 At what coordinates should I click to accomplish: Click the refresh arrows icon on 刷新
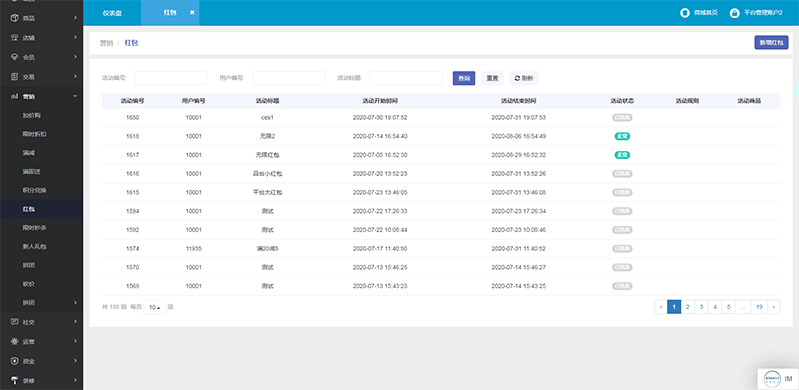[517, 79]
